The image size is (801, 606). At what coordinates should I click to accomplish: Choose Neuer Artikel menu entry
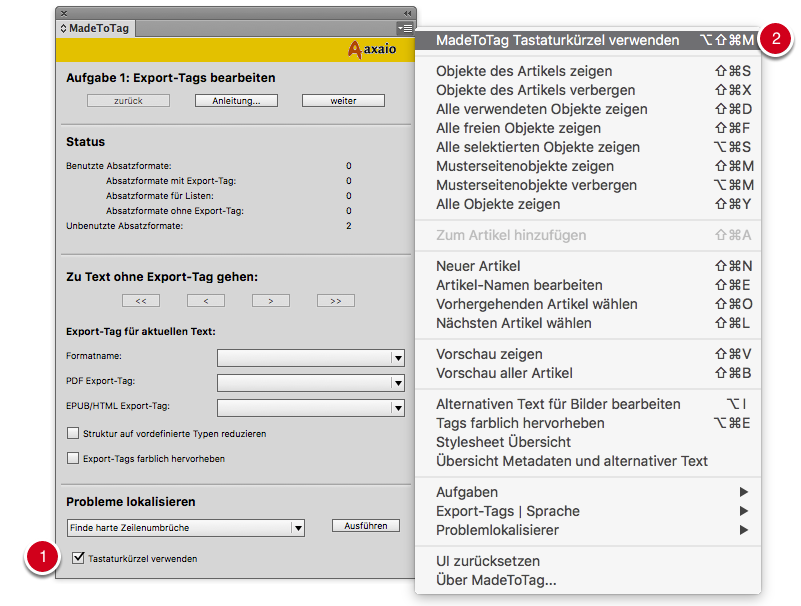point(587,266)
